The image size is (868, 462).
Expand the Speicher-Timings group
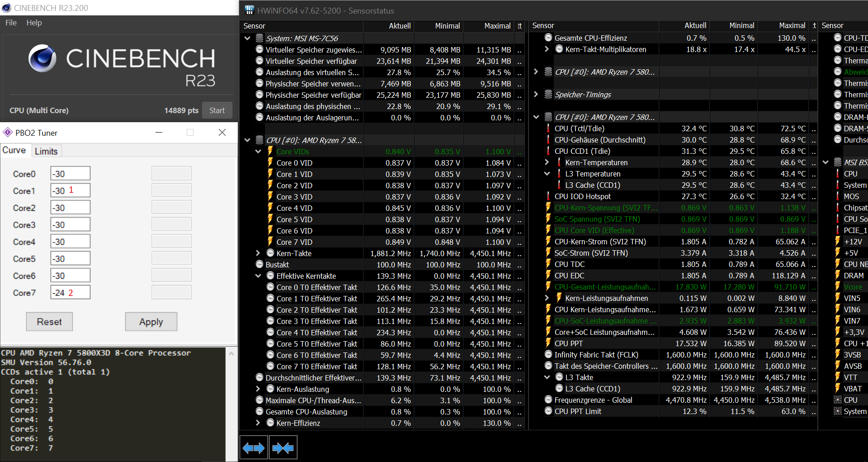click(x=536, y=94)
